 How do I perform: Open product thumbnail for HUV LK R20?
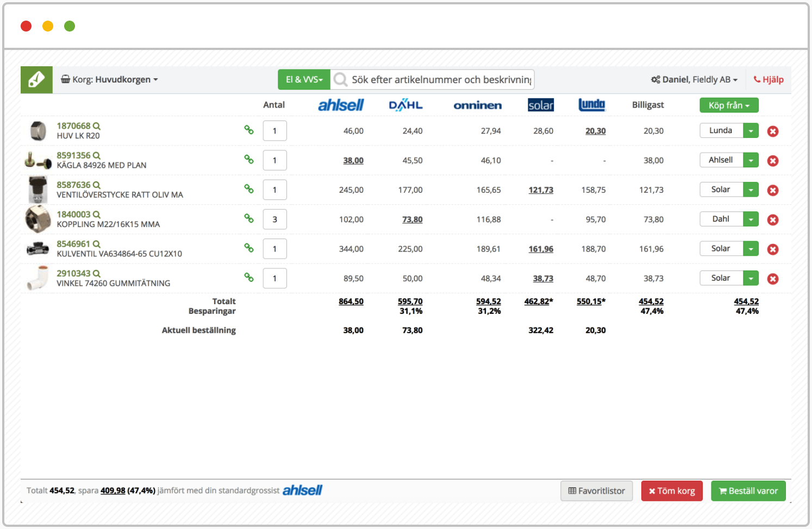point(38,131)
